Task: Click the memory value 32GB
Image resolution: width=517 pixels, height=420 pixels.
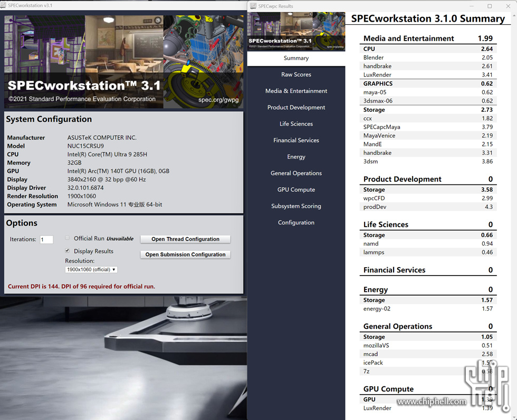Action: pyautogui.click(x=74, y=163)
